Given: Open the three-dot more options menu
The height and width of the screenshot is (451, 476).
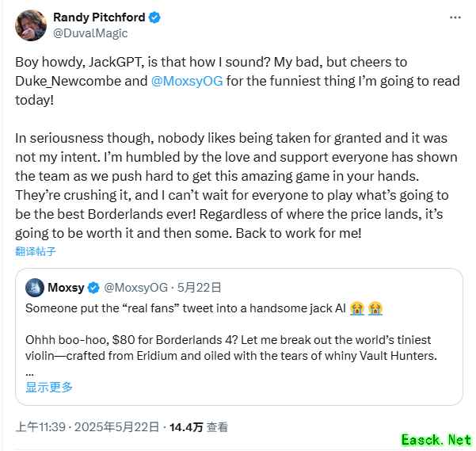Looking at the screenshot, I should [455, 17].
